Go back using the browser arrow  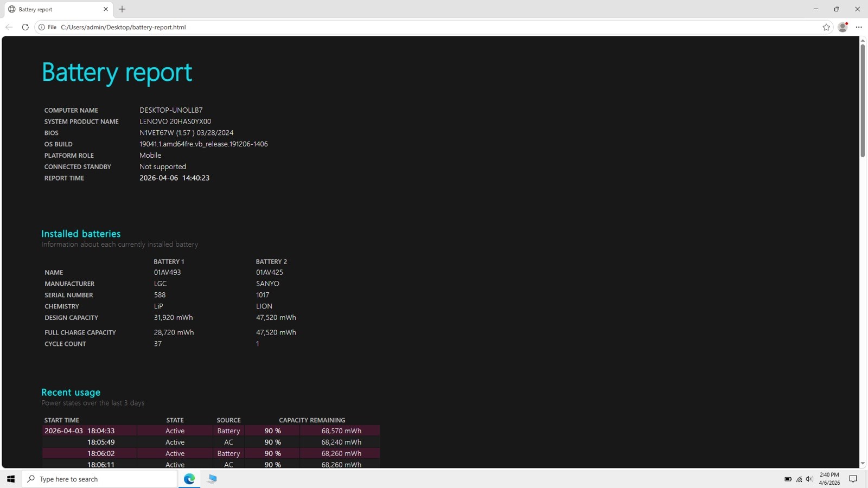tap(9, 27)
